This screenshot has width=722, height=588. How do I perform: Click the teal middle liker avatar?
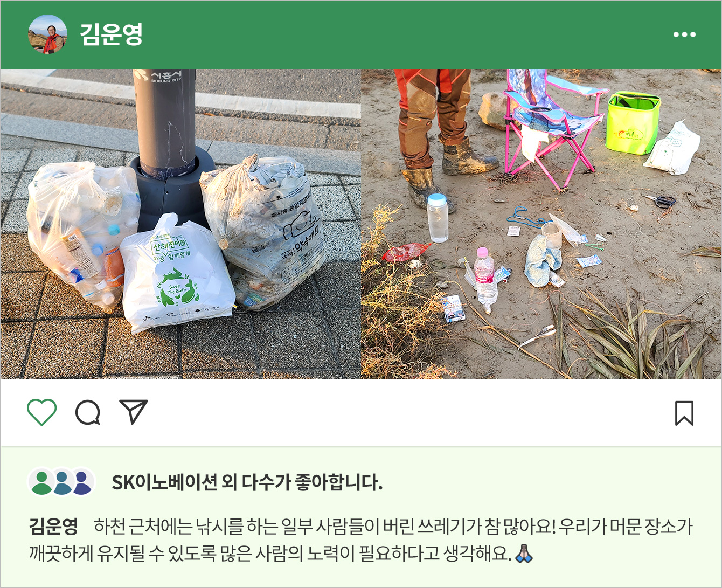pos(62,482)
